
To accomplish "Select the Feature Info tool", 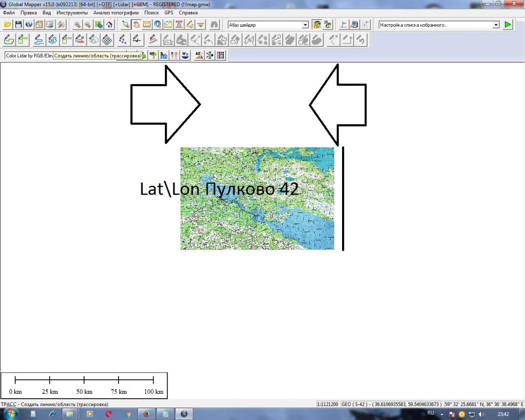I will [157, 25].
